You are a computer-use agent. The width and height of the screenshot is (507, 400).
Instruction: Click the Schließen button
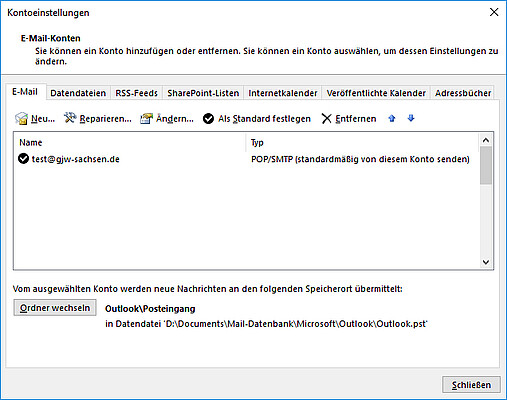tap(471, 385)
